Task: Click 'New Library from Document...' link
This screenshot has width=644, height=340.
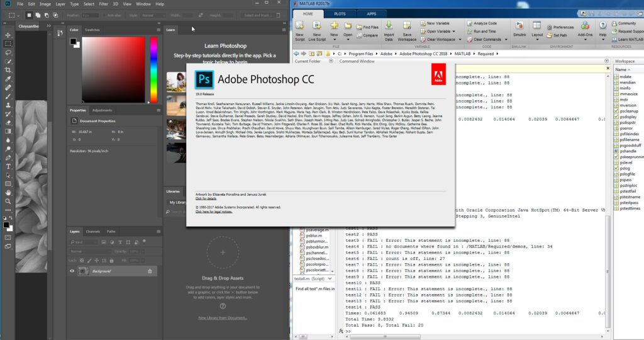Action: pyautogui.click(x=223, y=318)
